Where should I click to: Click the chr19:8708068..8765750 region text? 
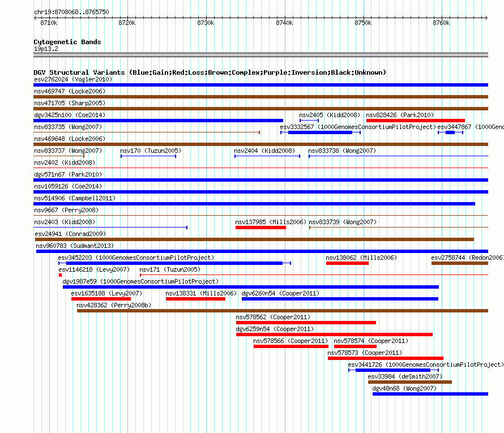[71, 12]
